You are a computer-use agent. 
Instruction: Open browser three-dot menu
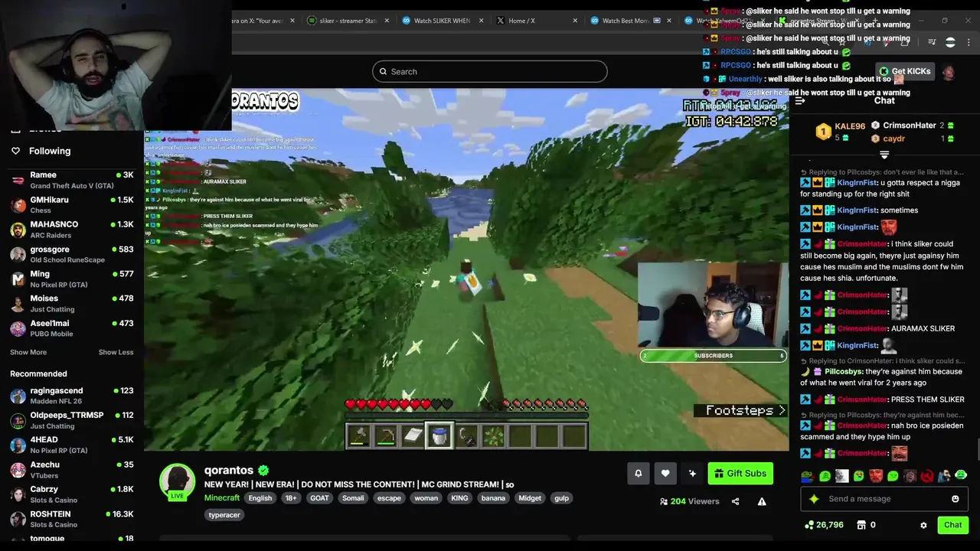[969, 43]
